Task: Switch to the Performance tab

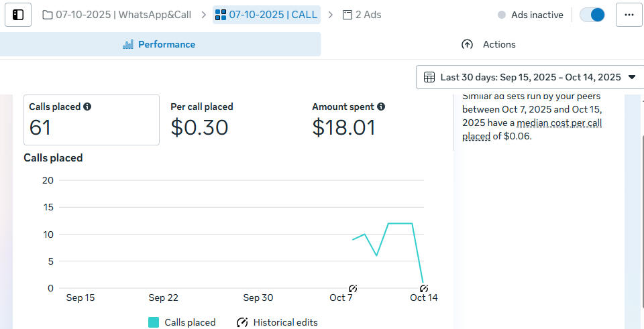Action: pyautogui.click(x=160, y=44)
